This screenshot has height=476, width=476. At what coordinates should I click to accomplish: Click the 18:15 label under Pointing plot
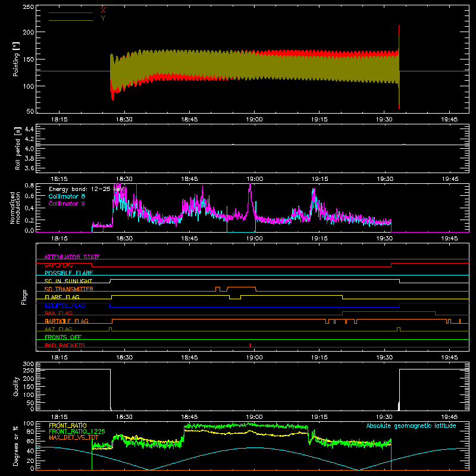59,120
